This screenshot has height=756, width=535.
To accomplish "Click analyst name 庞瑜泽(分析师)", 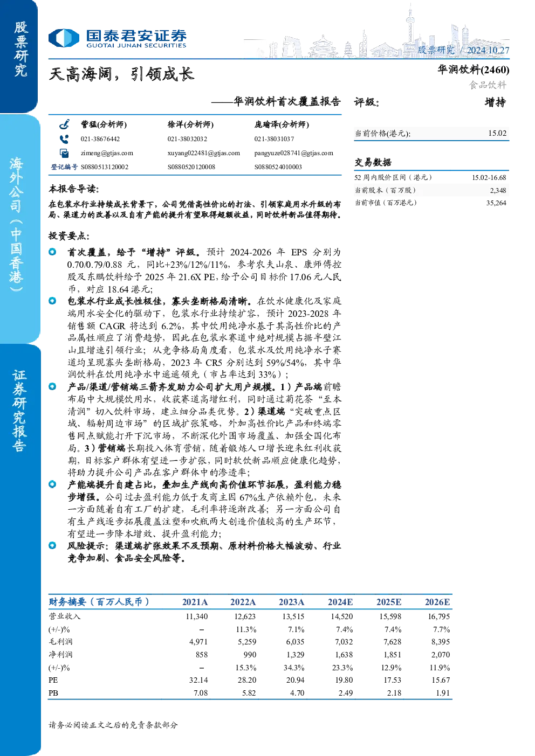I will pos(282,124).
